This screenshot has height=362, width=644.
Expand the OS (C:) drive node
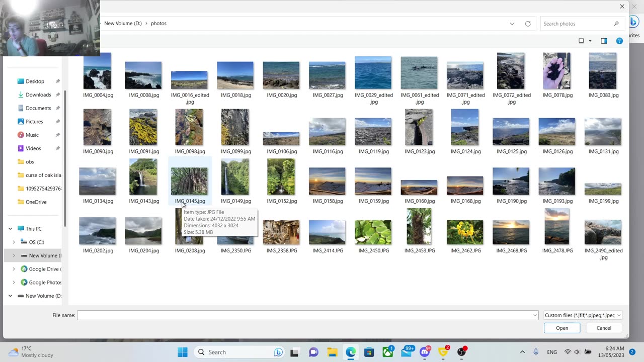pos(14,242)
